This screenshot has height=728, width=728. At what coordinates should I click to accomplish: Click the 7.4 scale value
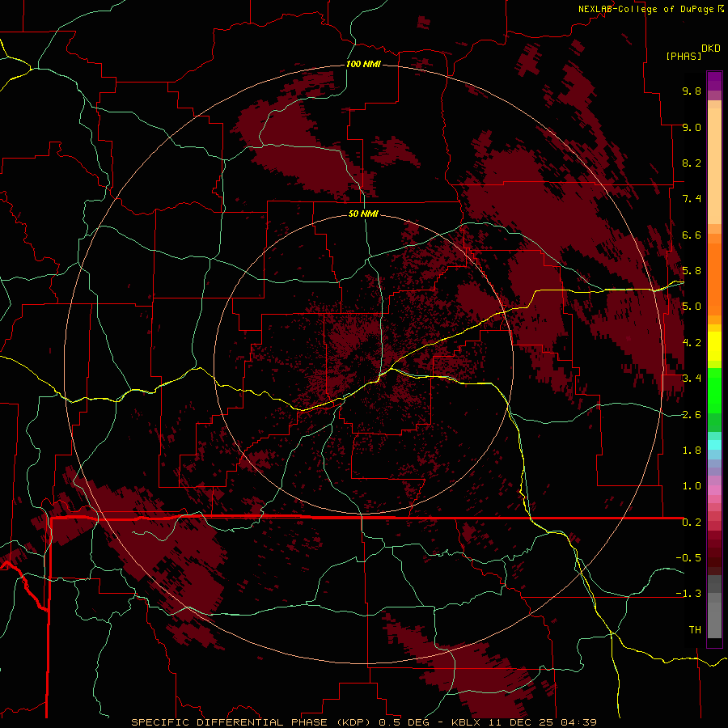[x=692, y=199]
